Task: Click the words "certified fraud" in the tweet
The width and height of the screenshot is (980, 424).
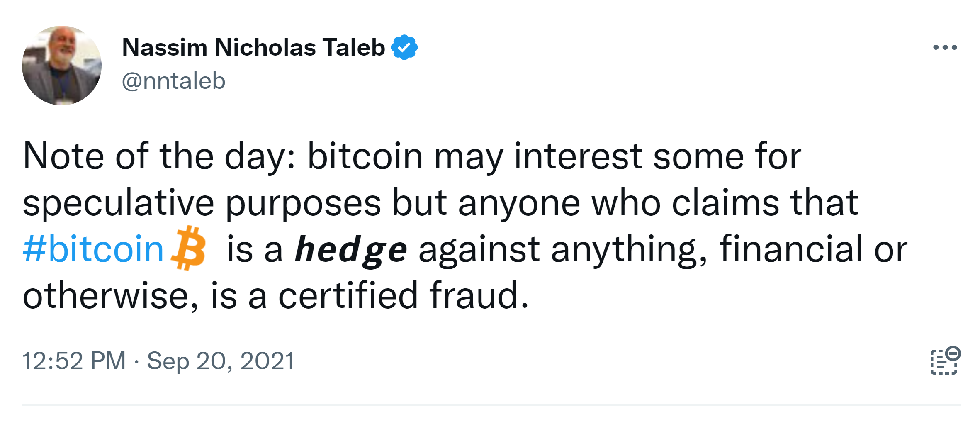Action: point(403,295)
